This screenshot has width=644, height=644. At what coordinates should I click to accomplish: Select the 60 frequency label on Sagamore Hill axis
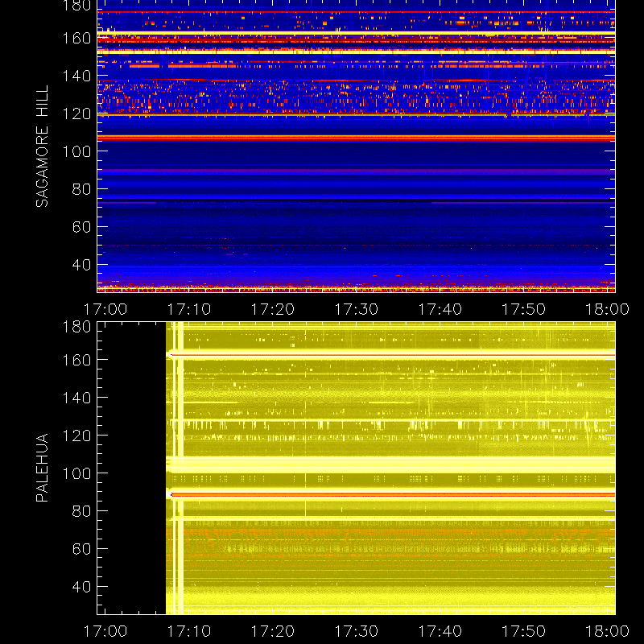(x=81, y=227)
